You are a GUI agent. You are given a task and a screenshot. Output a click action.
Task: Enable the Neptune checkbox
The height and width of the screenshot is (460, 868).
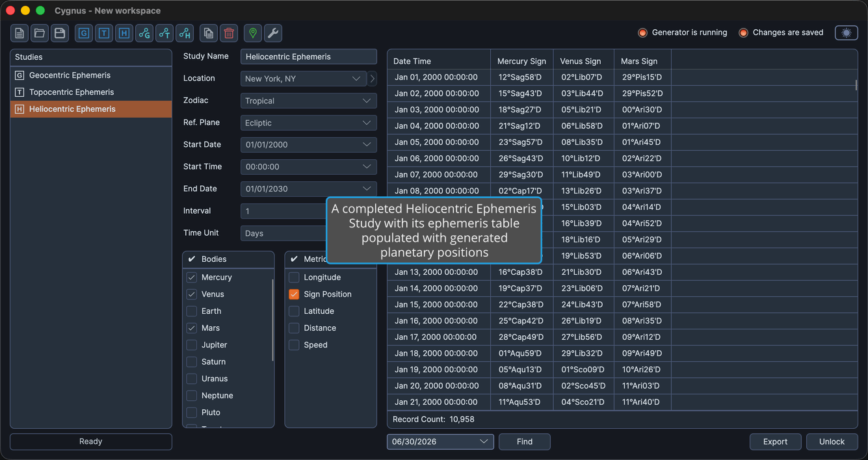[192, 396]
